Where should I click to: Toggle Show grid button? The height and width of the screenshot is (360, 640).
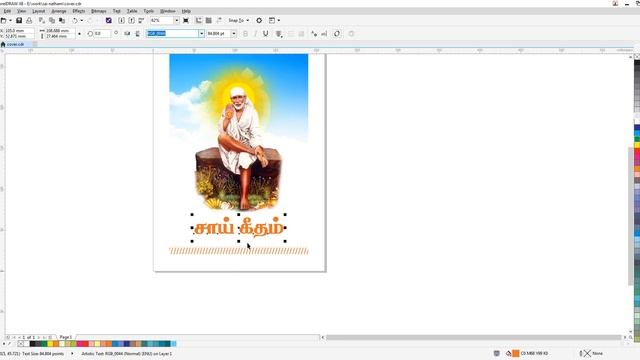[209, 20]
